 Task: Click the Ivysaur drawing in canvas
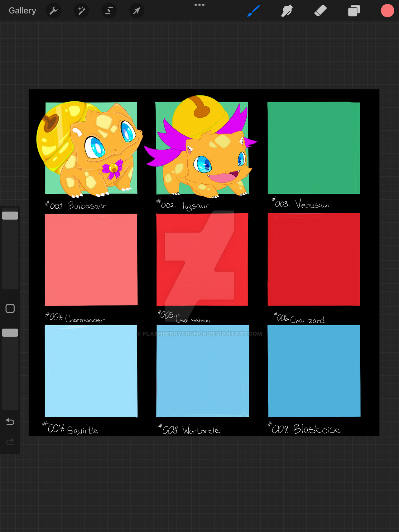[x=201, y=147]
